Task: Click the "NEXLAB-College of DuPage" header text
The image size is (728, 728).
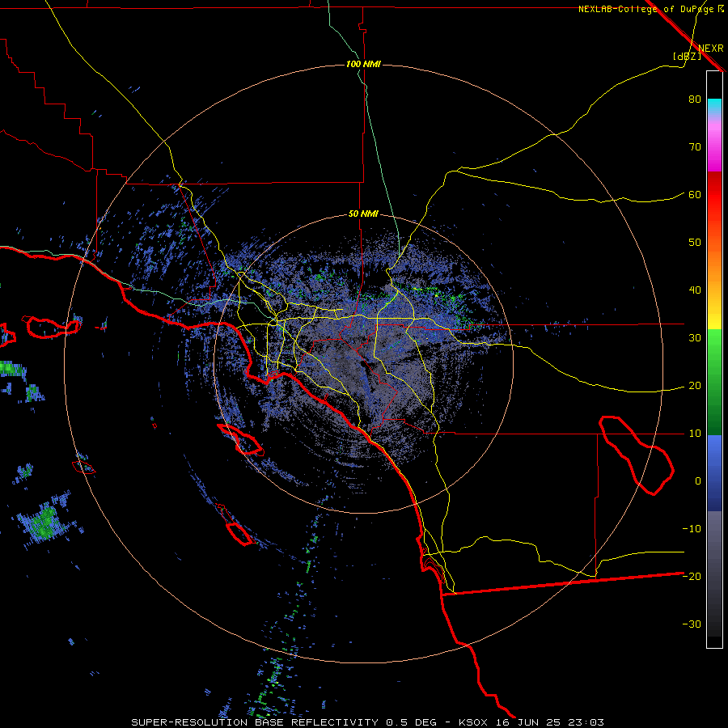Action: (645, 9)
